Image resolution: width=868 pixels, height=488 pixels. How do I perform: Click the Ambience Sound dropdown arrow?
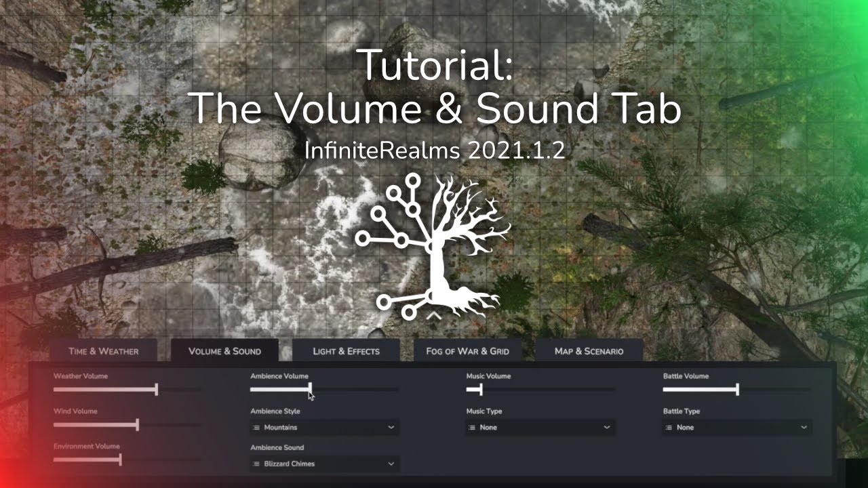point(391,464)
